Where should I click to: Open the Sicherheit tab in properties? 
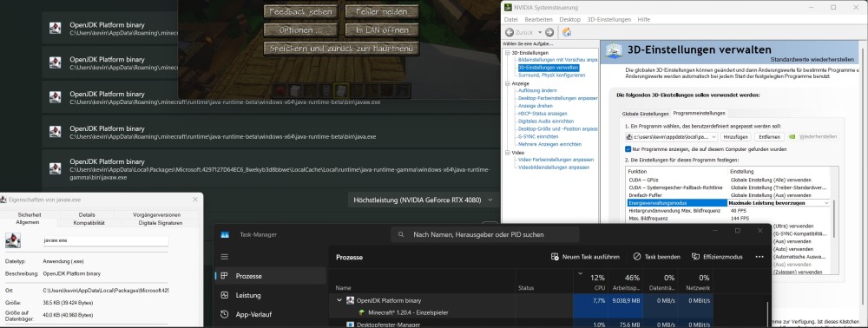click(30, 214)
